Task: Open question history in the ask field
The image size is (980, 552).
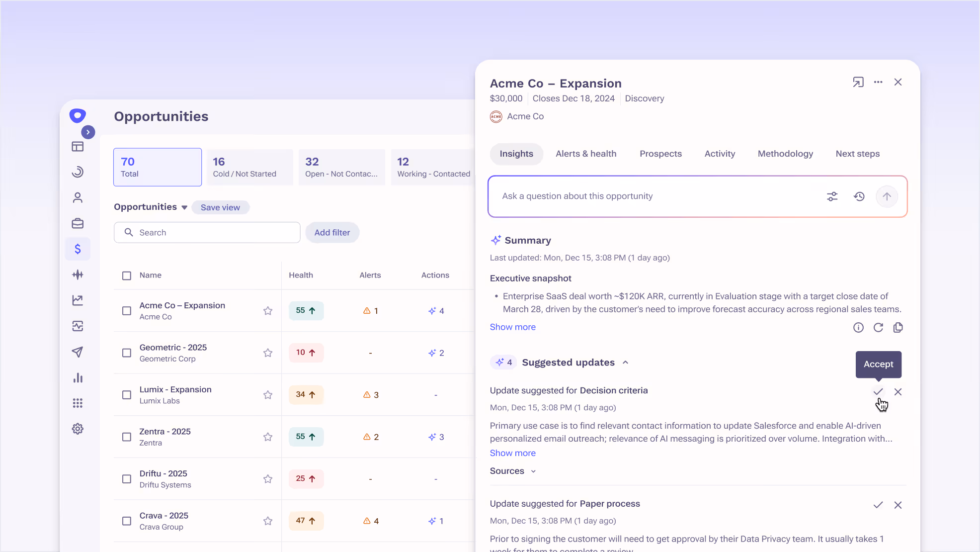Action: [859, 196]
